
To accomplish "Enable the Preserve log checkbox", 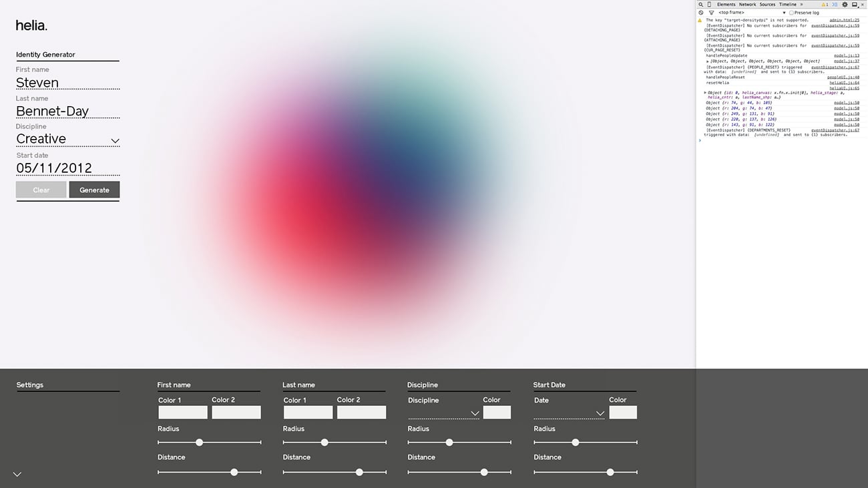I will click(x=792, y=13).
